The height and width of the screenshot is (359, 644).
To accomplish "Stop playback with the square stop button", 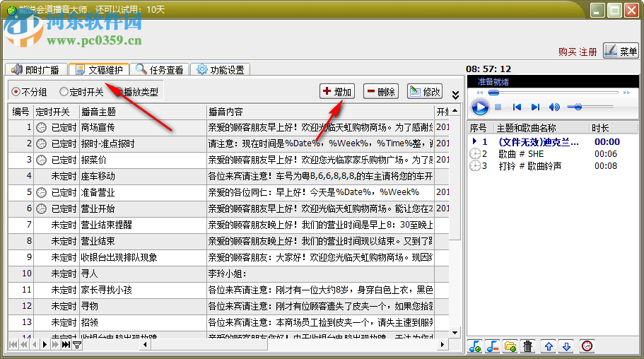I will coord(498,107).
